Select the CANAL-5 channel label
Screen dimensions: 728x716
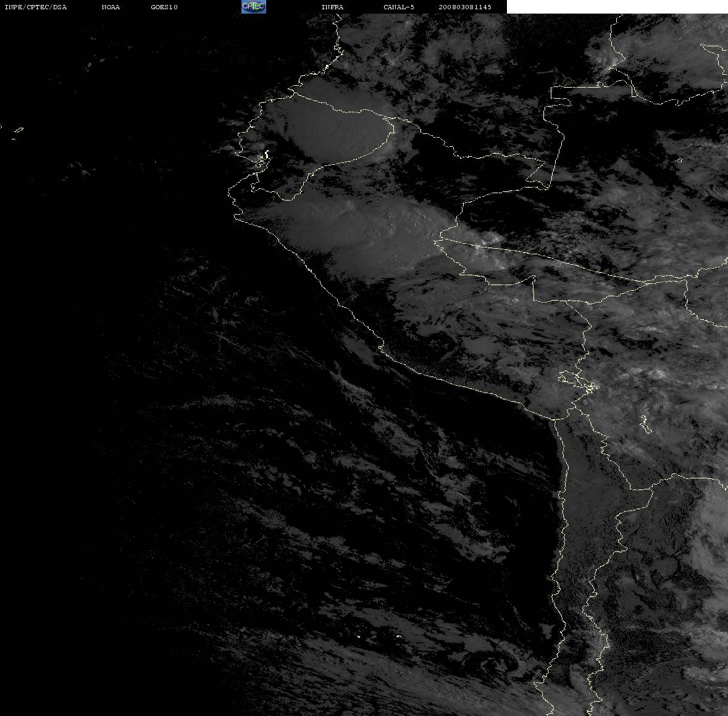point(399,7)
